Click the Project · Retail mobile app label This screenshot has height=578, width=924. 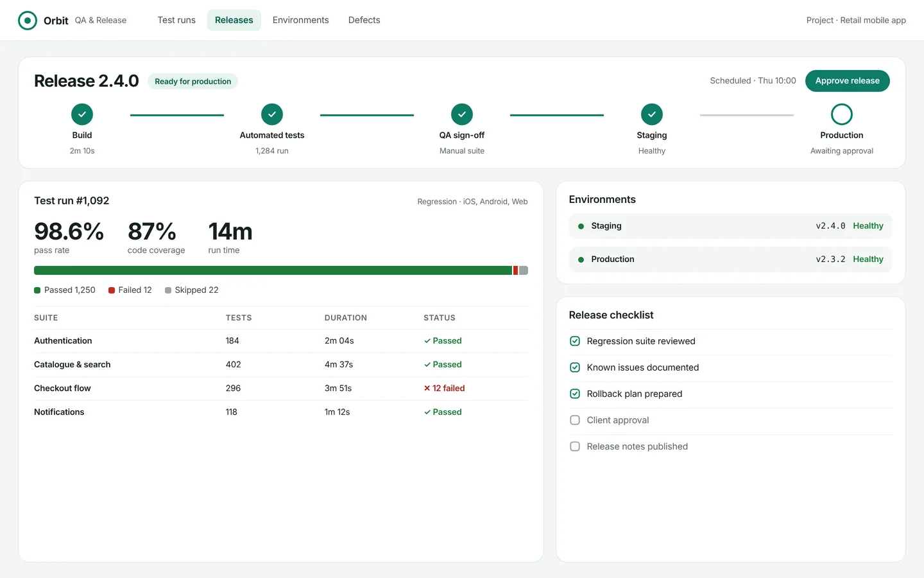pyautogui.click(x=856, y=20)
